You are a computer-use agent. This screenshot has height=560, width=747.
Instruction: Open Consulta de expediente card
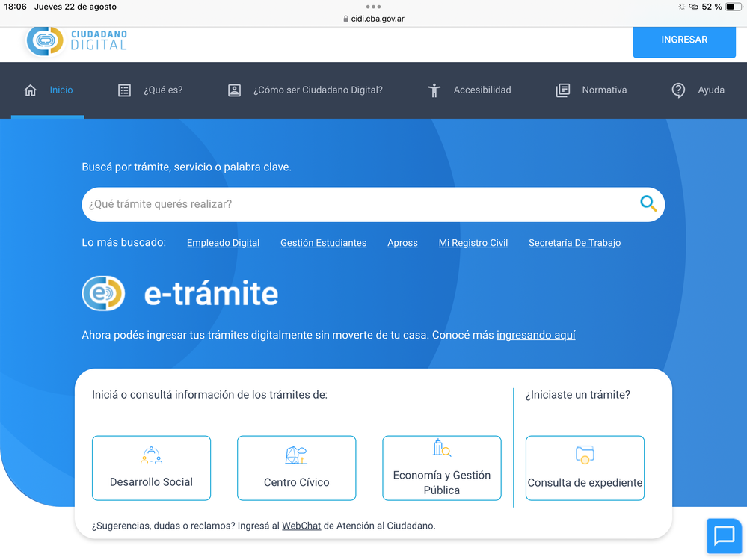585,468
